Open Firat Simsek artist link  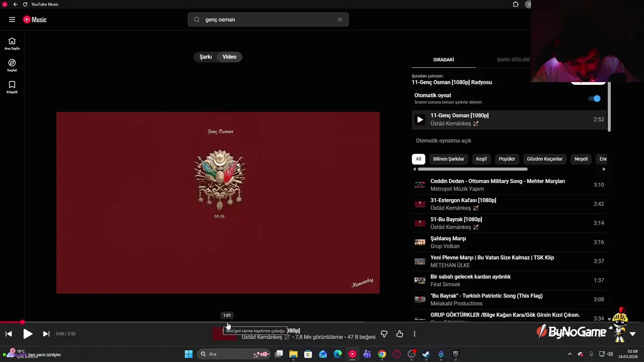coord(445,285)
